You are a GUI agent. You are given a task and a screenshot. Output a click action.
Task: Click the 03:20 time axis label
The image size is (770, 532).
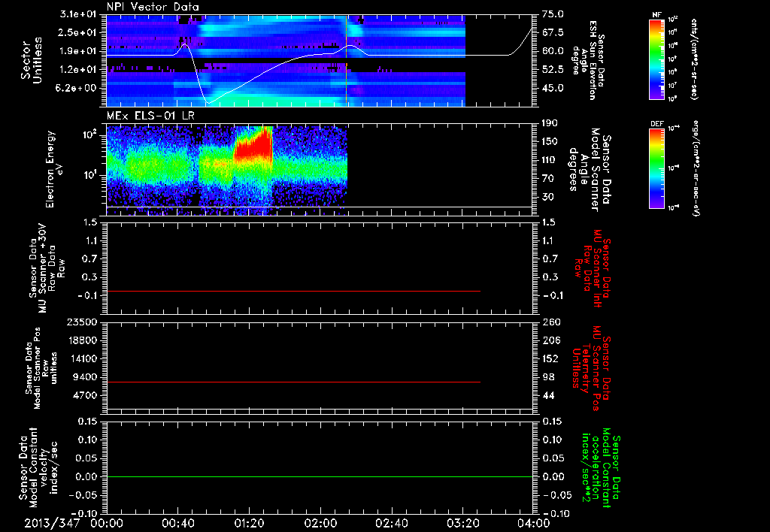pyautogui.click(x=462, y=523)
